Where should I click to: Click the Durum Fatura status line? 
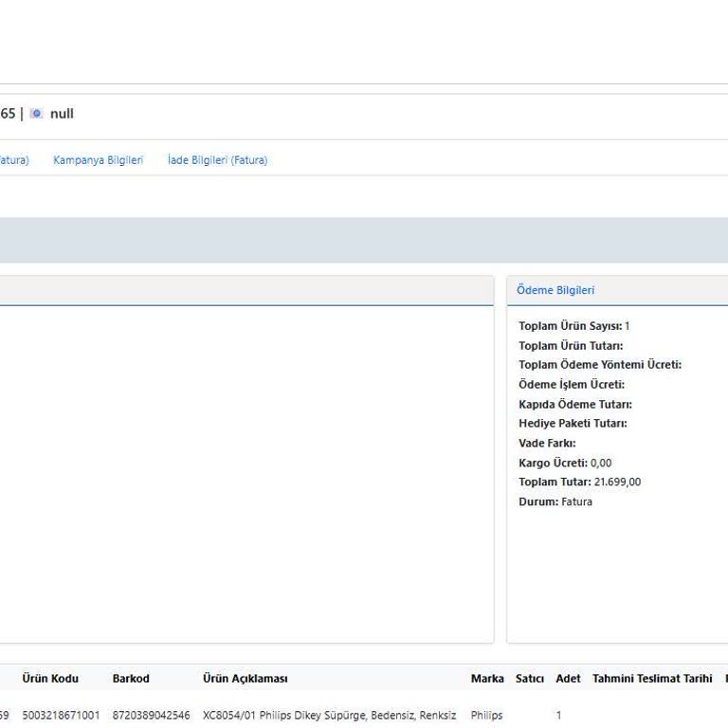click(555, 502)
